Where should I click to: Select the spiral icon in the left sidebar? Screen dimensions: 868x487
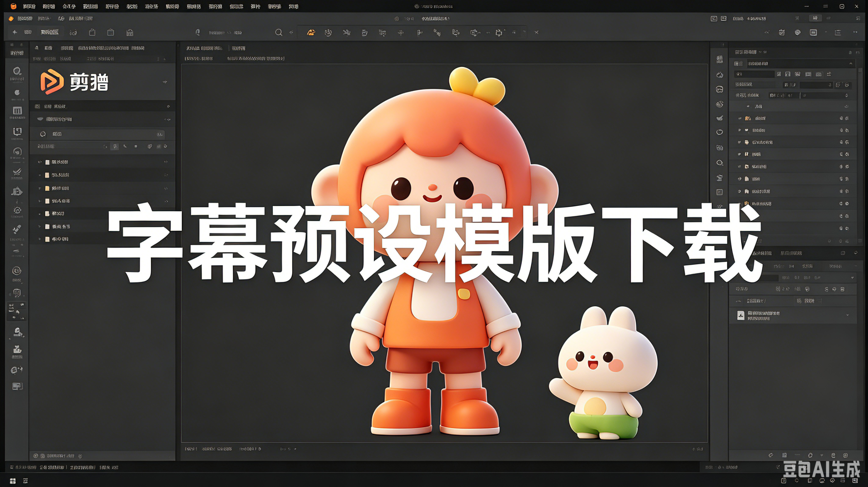(x=17, y=271)
